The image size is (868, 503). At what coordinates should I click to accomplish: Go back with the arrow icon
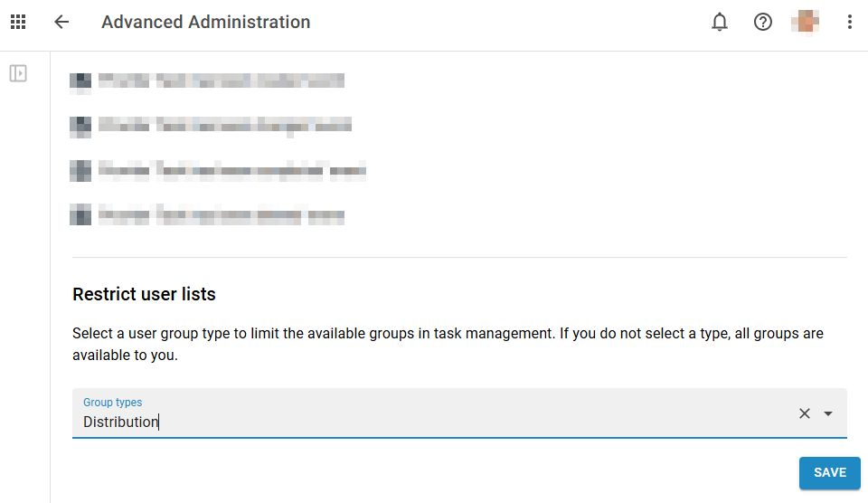(x=61, y=23)
